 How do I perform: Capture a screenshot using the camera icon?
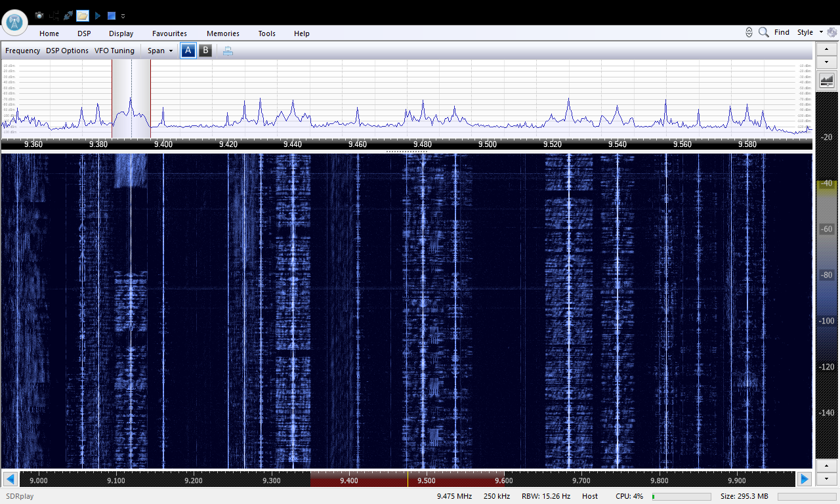(x=39, y=16)
